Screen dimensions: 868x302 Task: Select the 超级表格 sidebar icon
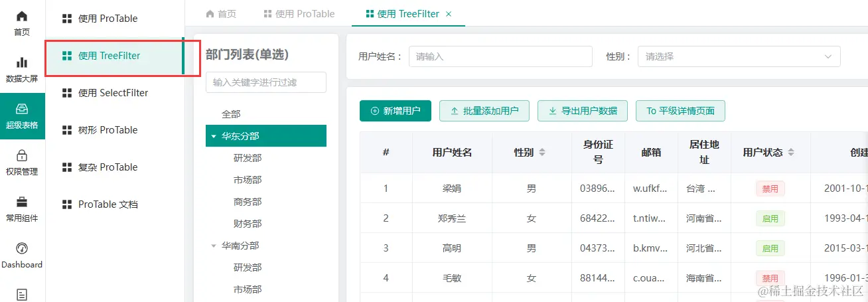click(x=22, y=109)
